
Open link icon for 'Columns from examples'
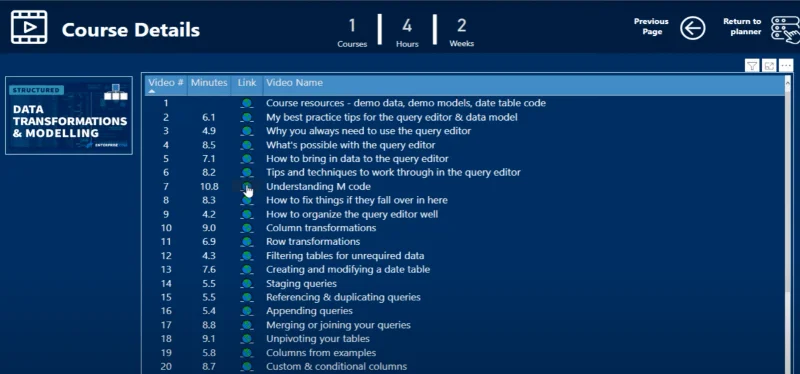(247, 353)
